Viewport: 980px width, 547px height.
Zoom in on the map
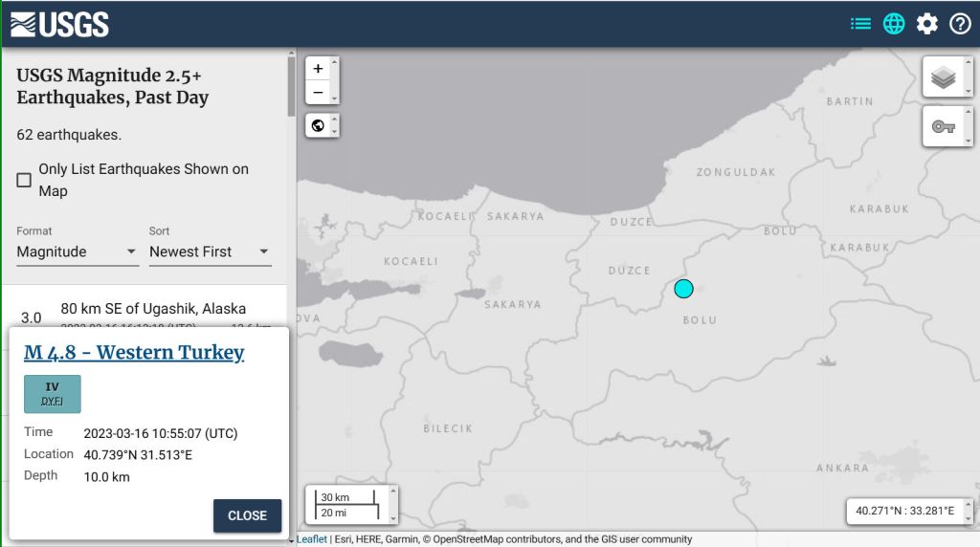pyautogui.click(x=319, y=69)
